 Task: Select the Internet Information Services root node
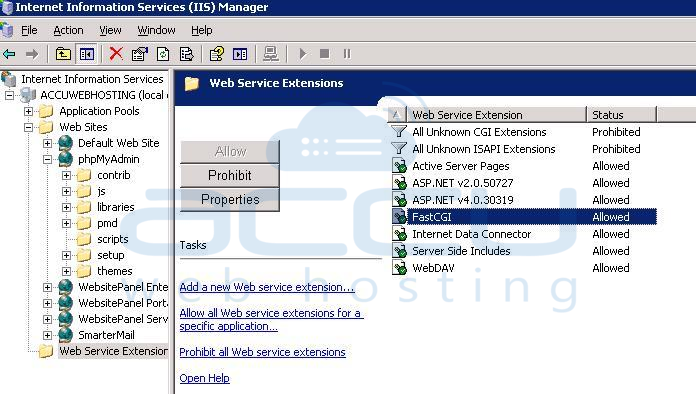[92, 79]
